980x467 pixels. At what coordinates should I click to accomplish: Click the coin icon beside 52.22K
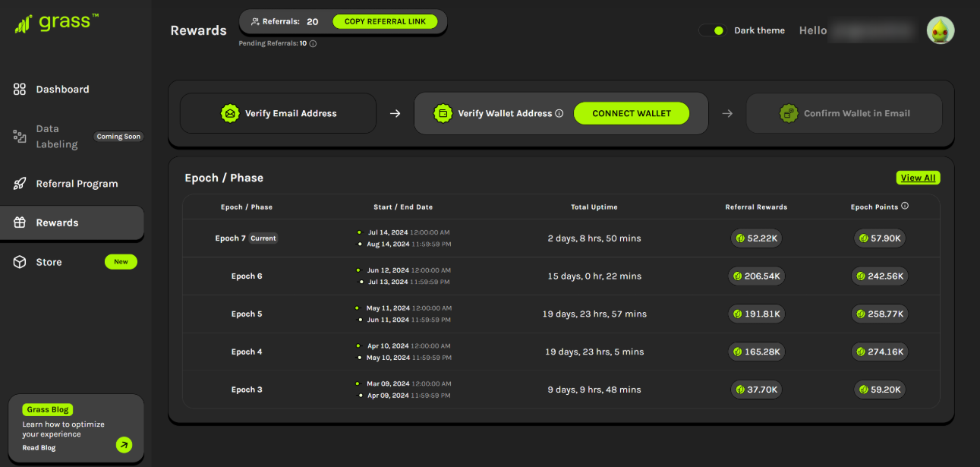tap(740, 238)
